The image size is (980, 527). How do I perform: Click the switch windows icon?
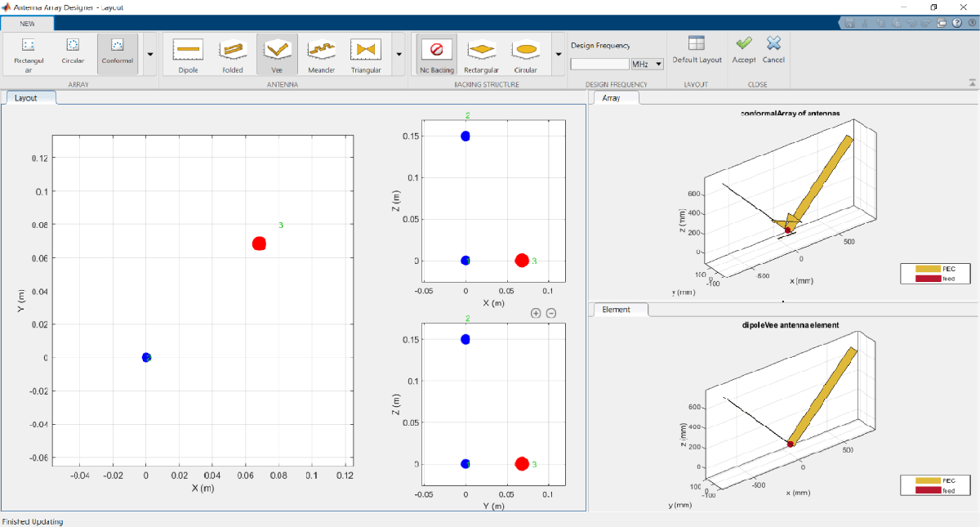click(942, 24)
